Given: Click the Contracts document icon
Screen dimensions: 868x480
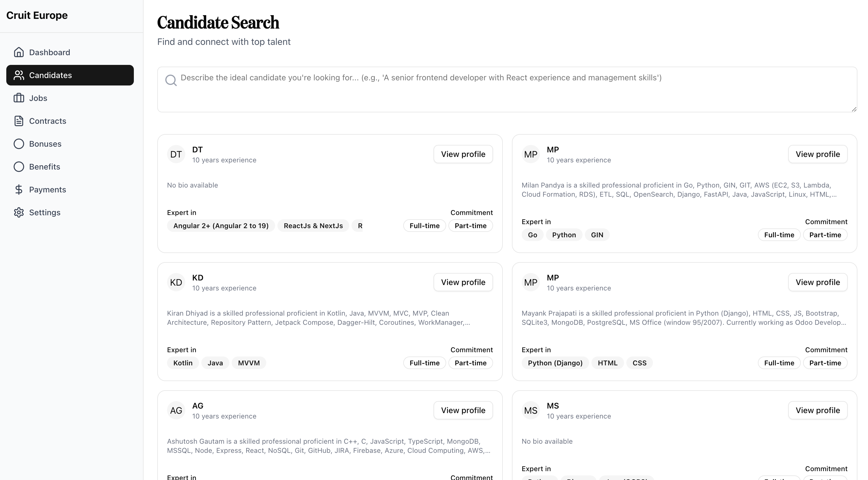Looking at the screenshot, I should (x=19, y=121).
